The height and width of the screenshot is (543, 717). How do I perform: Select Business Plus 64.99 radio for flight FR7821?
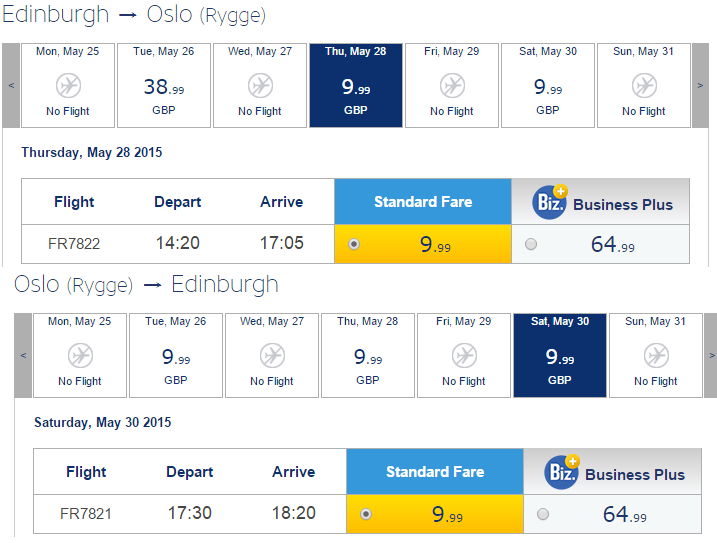[x=543, y=514]
